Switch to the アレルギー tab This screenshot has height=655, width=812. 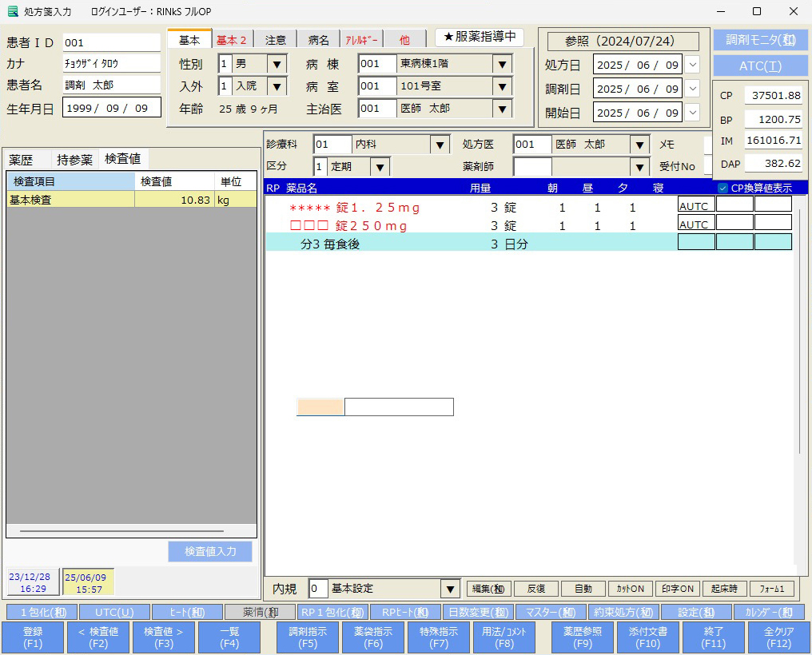[361, 39]
